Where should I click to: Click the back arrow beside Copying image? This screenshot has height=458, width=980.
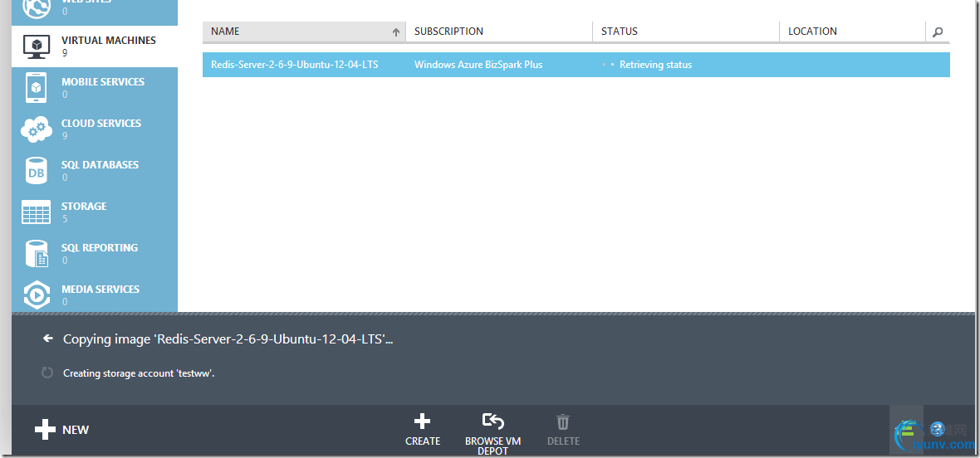point(47,339)
